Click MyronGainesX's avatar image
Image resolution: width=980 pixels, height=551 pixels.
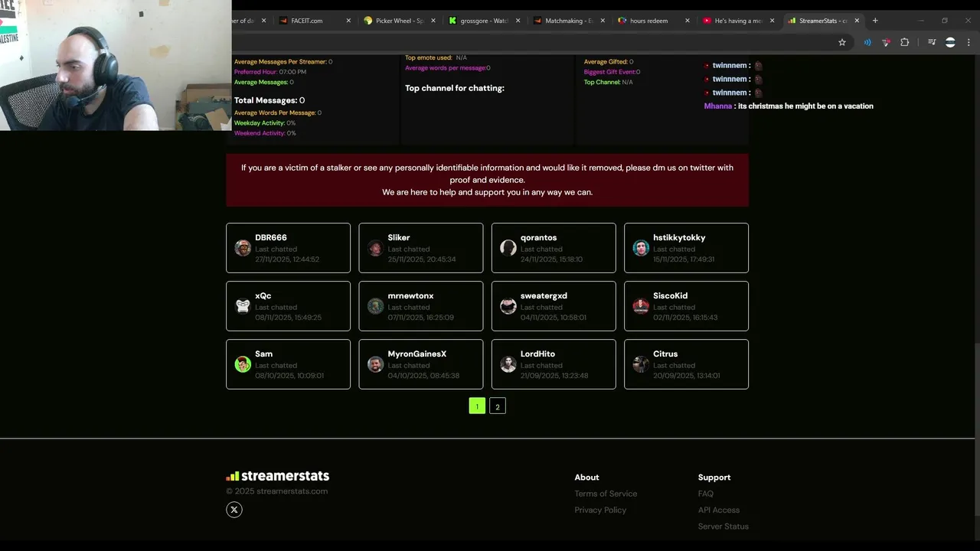(x=375, y=364)
